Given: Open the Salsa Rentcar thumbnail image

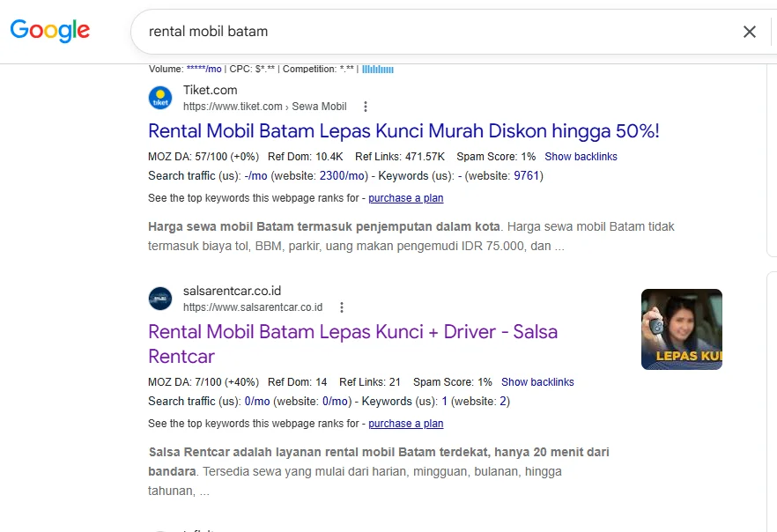Looking at the screenshot, I should [x=682, y=329].
